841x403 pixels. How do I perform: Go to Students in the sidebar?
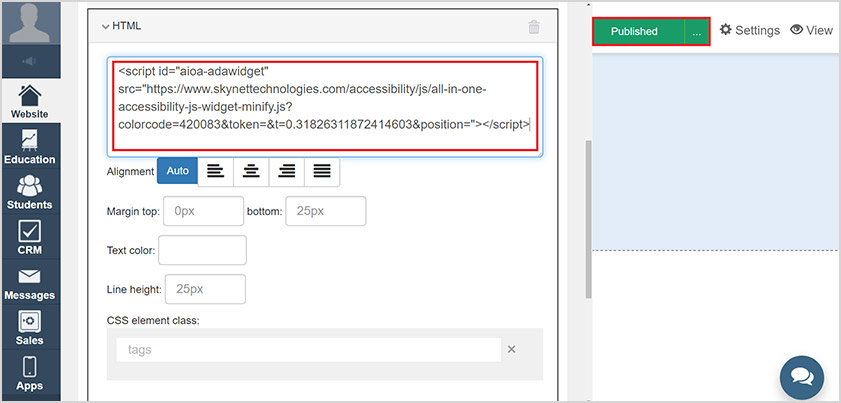click(x=30, y=191)
